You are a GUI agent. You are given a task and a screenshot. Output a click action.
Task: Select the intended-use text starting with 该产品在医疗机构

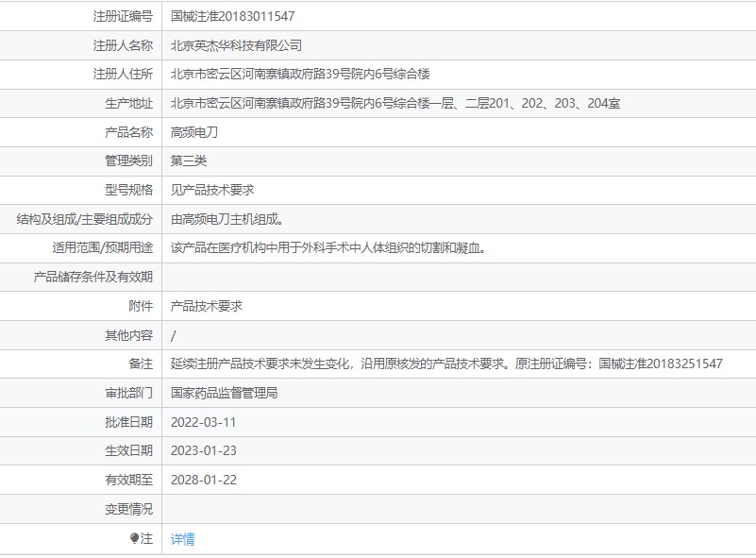coord(328,248)
